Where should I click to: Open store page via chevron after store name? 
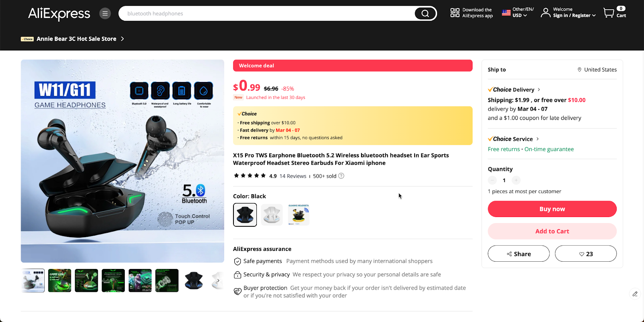click(x=122, y=39)
